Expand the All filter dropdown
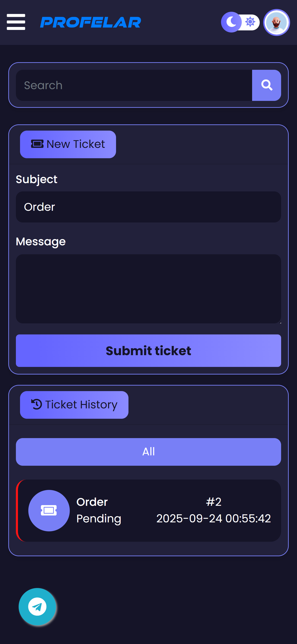 click(148, 452)
